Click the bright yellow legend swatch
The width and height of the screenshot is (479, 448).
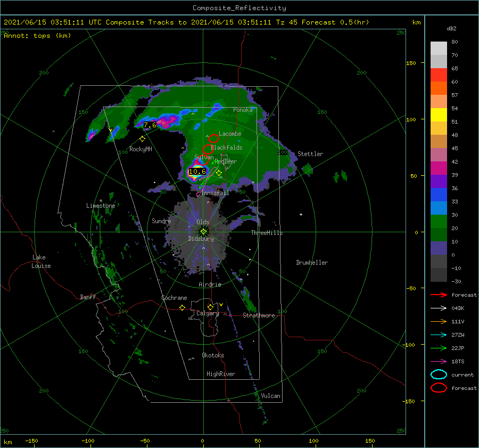point(439,115)
